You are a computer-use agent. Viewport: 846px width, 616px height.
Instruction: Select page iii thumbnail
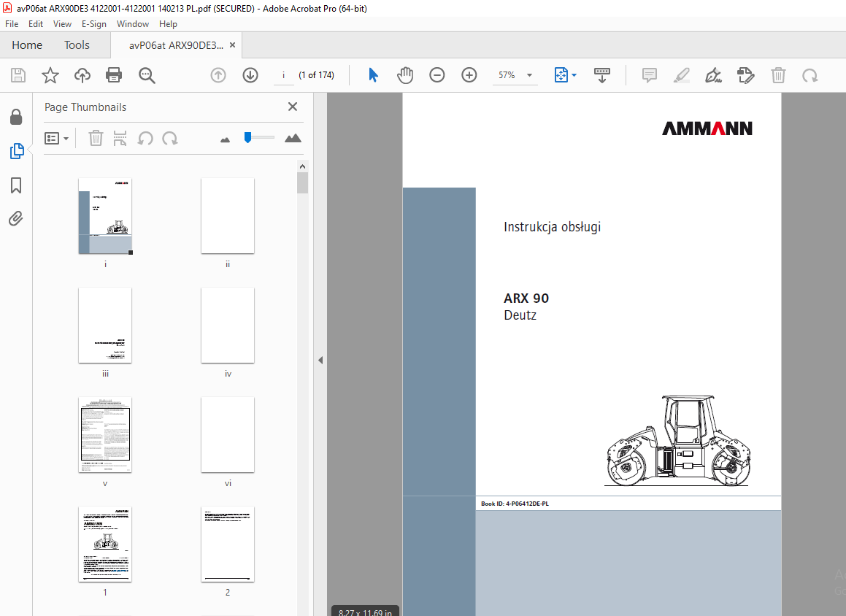105,326
